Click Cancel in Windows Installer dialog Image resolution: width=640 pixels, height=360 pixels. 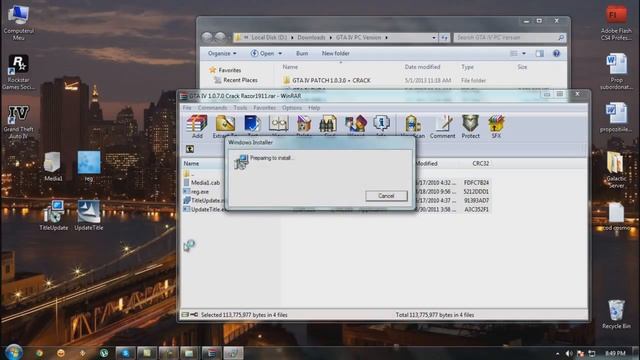point(386,196)
